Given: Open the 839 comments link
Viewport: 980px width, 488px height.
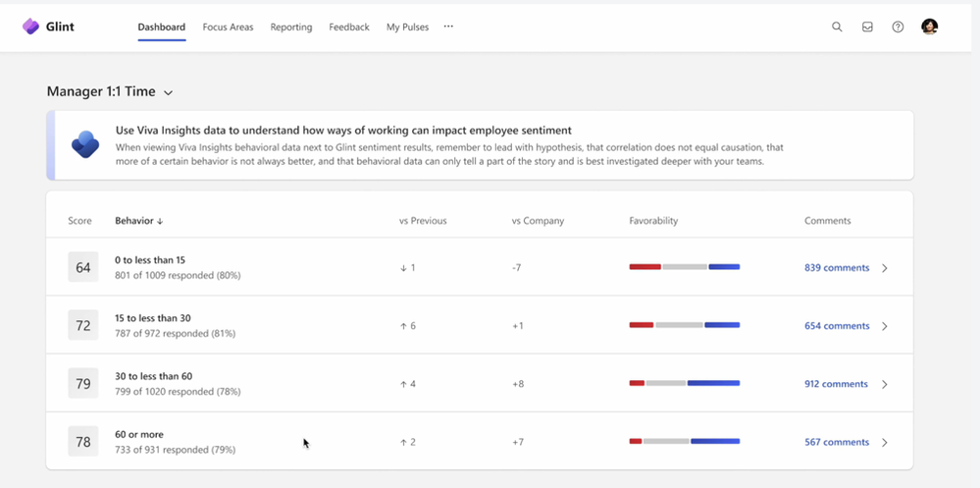Looking at the screenshot, I should click(837, 268).
